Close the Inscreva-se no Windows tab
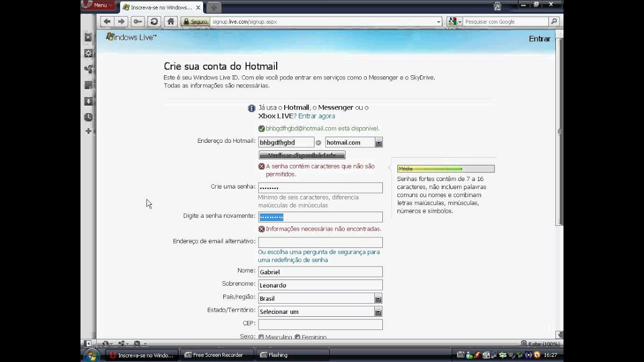This screenshot has height=362, width=644. point(198,8)
